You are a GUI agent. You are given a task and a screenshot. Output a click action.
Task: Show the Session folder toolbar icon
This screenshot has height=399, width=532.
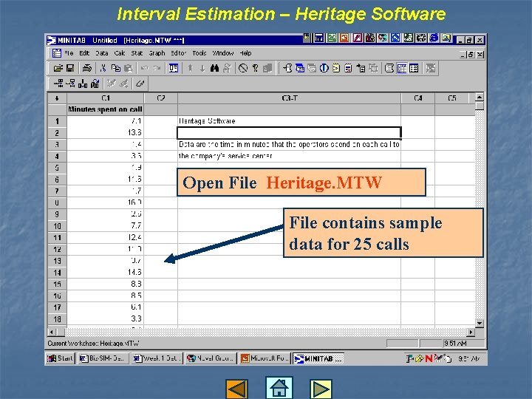(287, 68)
